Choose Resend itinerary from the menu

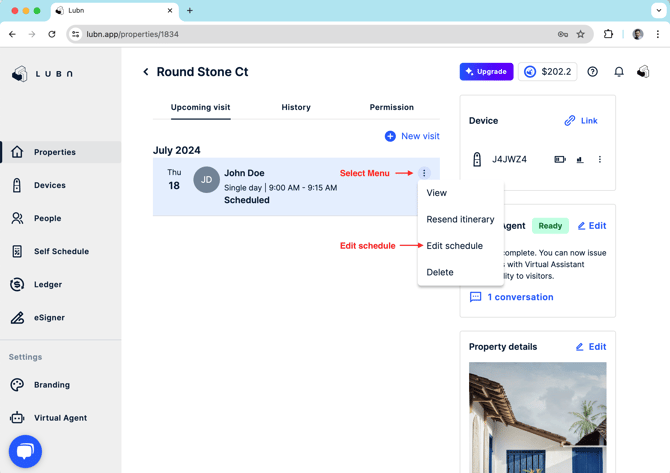point(460,219)
